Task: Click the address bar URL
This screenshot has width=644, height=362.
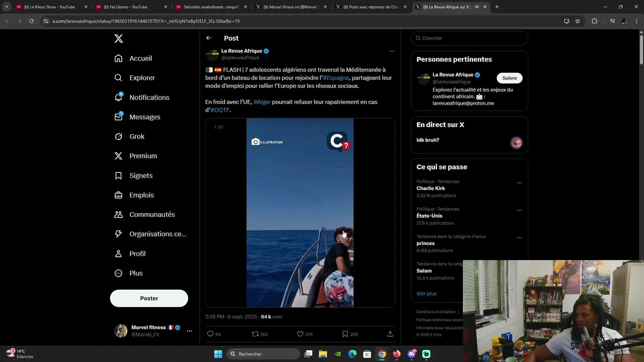Action: point(146,21)
